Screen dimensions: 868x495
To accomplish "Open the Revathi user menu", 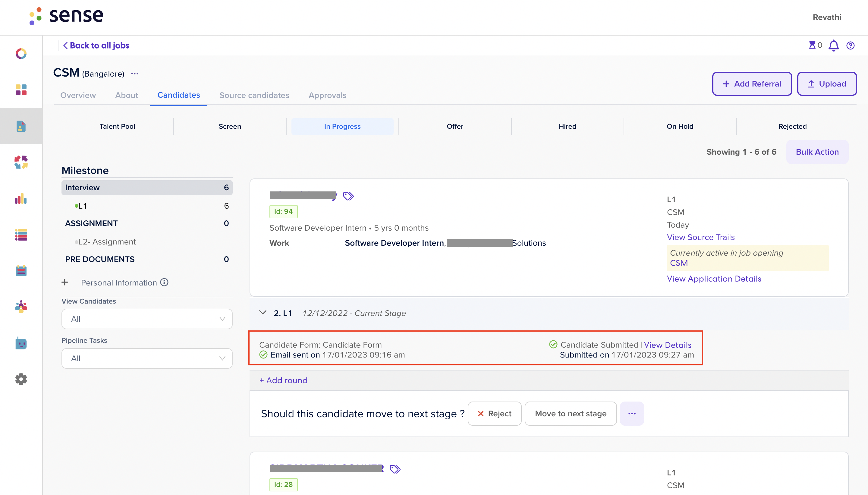I will (827, 17).
